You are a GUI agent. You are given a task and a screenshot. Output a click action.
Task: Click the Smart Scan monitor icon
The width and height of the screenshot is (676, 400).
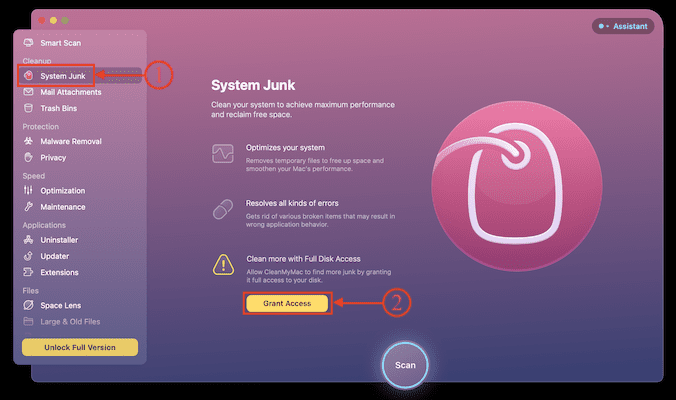28,43
